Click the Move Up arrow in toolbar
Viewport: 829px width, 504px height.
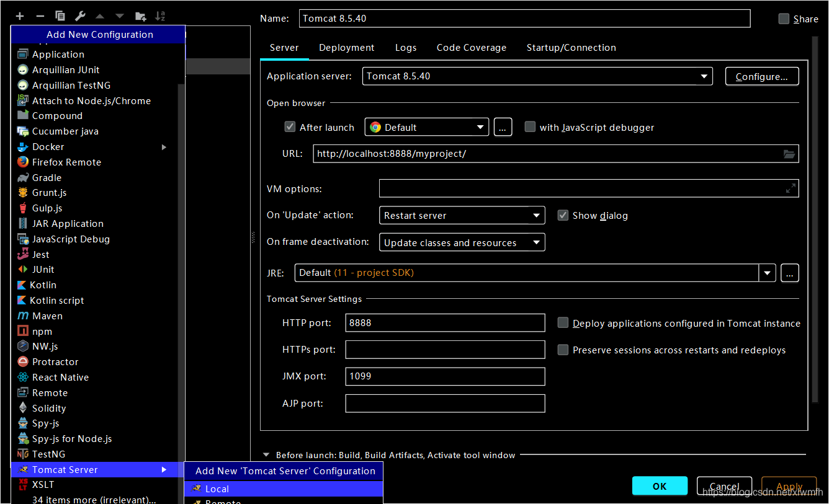coord(100,15)
